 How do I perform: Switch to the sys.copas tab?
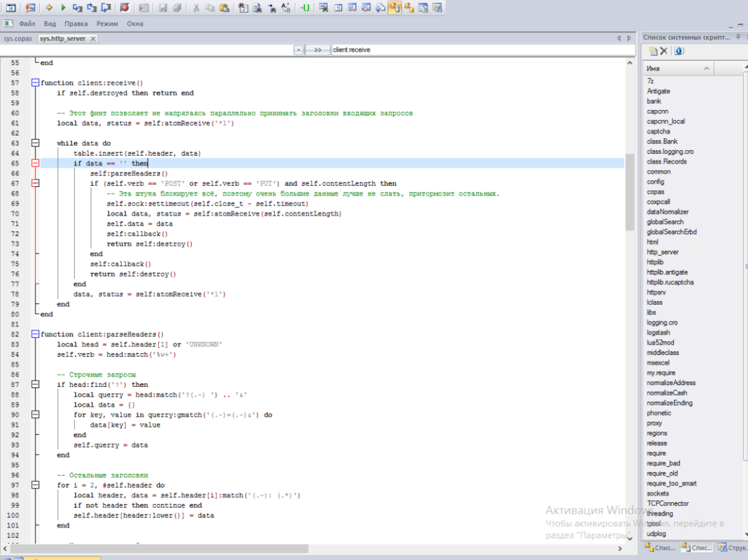[x=17, y=39]
